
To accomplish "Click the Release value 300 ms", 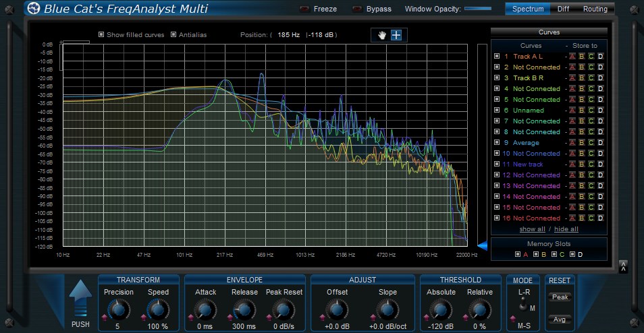I will coord(244,326).
